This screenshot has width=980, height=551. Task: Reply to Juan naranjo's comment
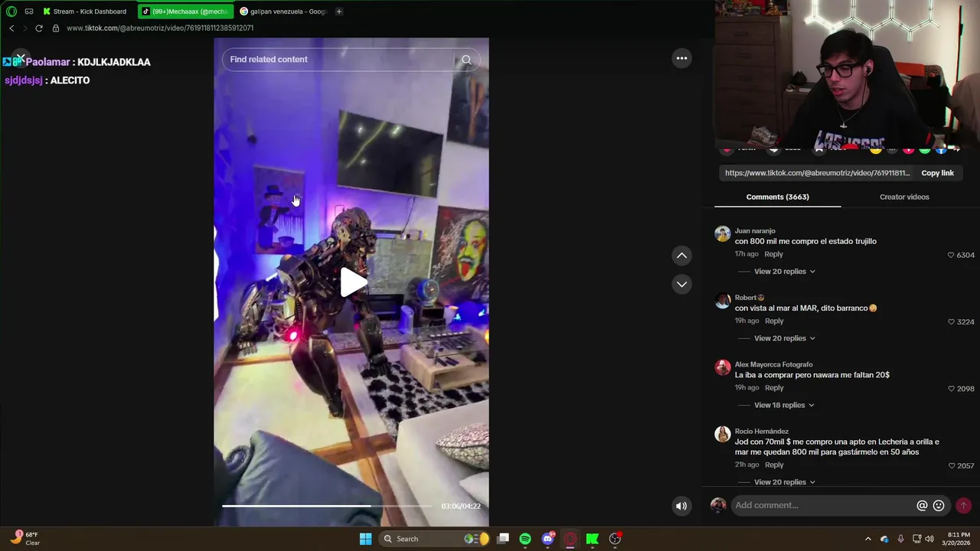tap(773, 254)
